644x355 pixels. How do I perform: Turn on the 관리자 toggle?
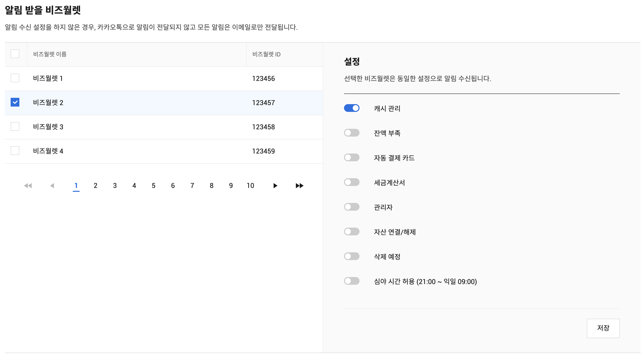pos(352,207)
